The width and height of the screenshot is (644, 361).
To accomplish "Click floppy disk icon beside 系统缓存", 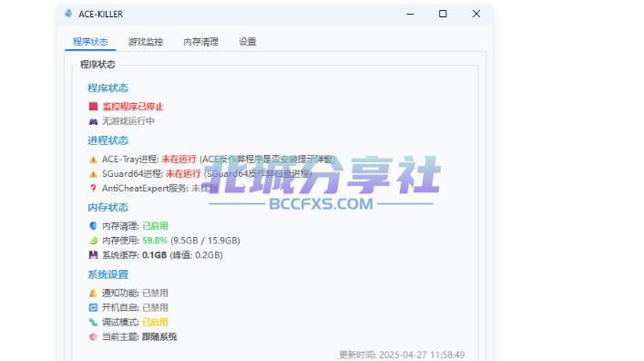I will [x=93, y=255].
